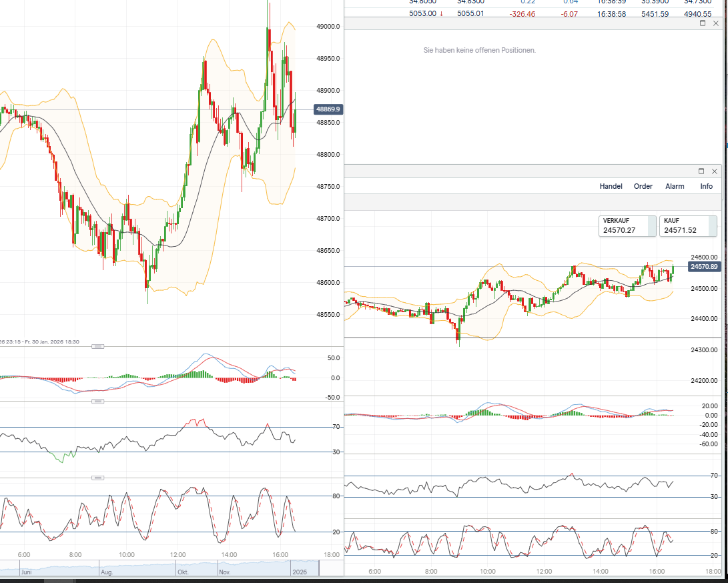Viewport: 728px width, 583px height.
Task: Click the 24570.89 current price label
Action: click(705, 266)
